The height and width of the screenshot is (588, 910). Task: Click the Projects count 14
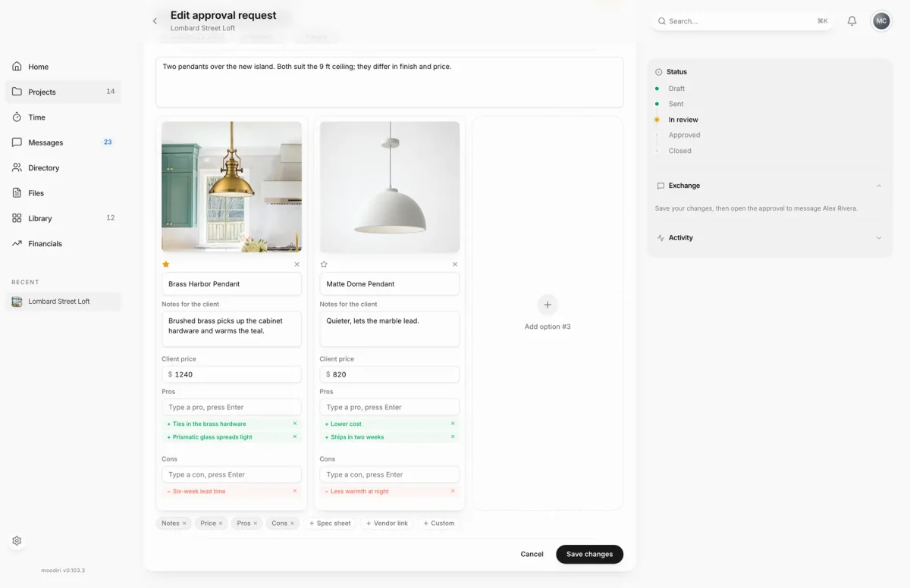click(x=111, y=92)
